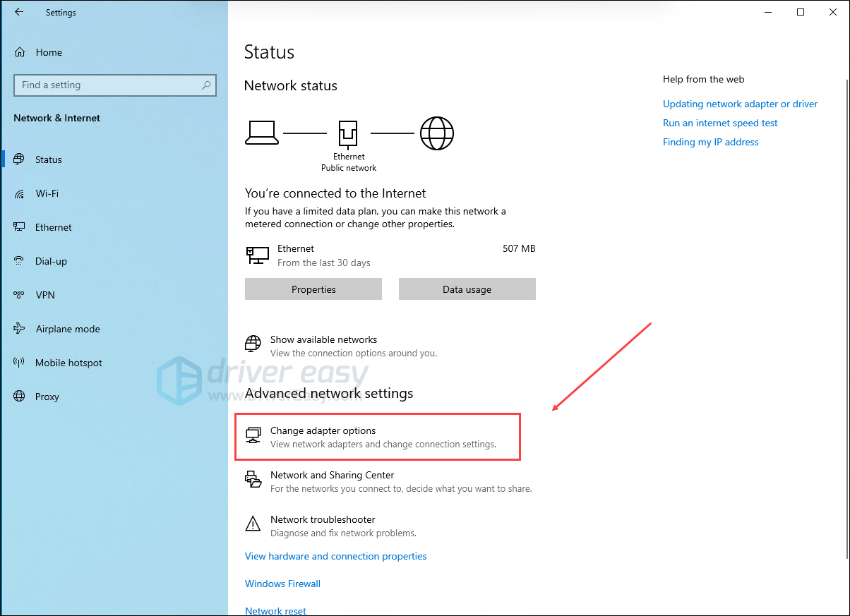Click the Ethernet Properties button
Image resolution: width=850 pixels, height=616 pixels.
(x=313, y=289)
